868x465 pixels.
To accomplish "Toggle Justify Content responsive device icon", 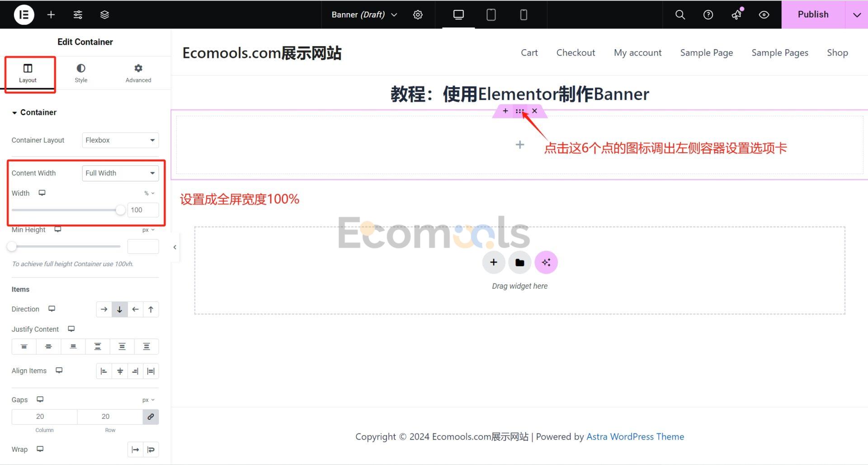I will (x=71, y=329).
